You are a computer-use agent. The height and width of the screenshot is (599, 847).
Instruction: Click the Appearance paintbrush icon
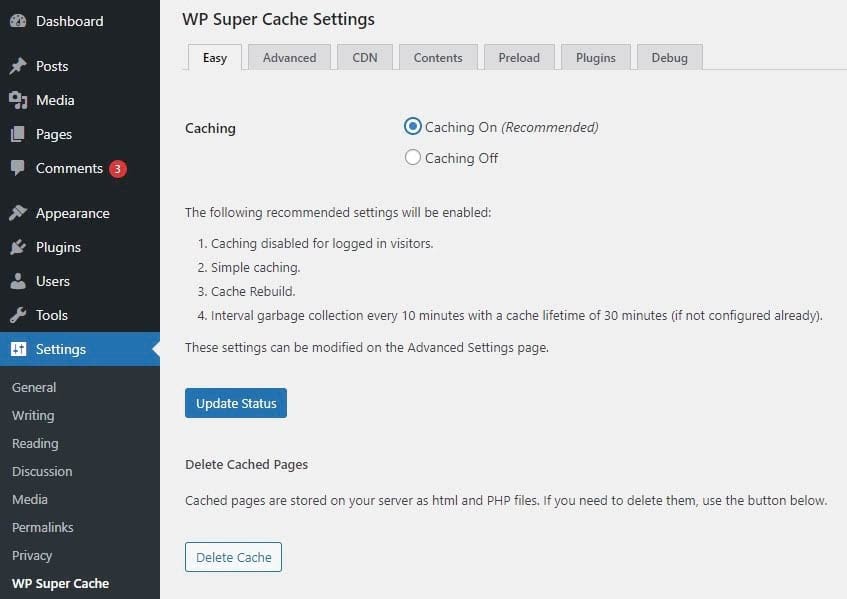click(18, 213)
